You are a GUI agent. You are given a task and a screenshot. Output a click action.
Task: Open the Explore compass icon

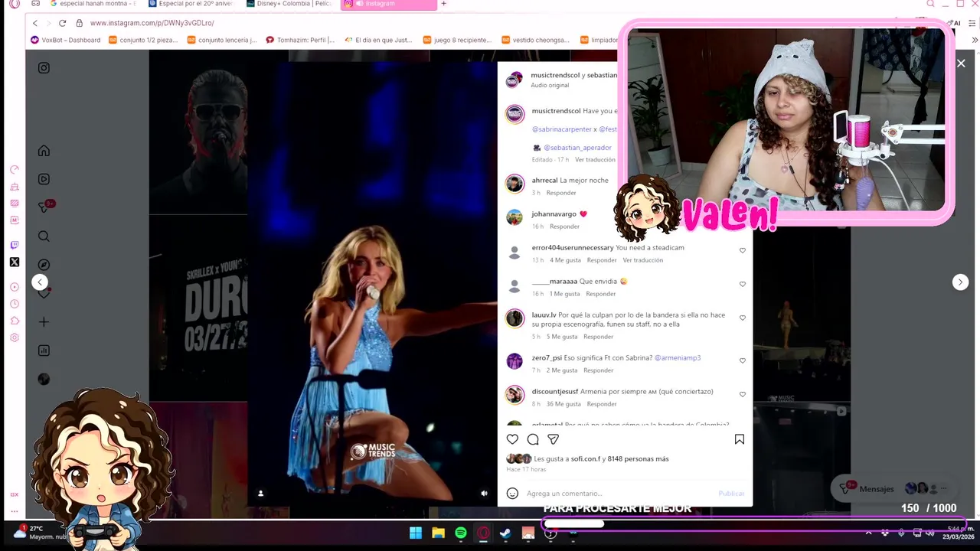pos(44,265)
